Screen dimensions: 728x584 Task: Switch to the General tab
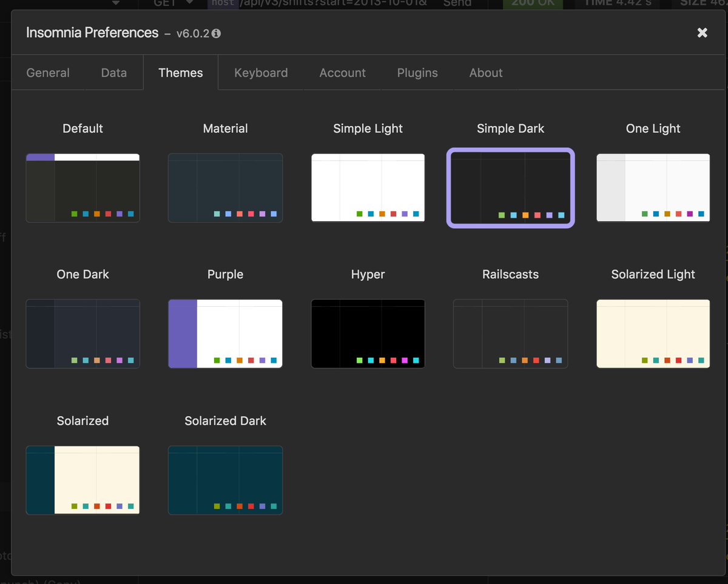pos(48,73)
